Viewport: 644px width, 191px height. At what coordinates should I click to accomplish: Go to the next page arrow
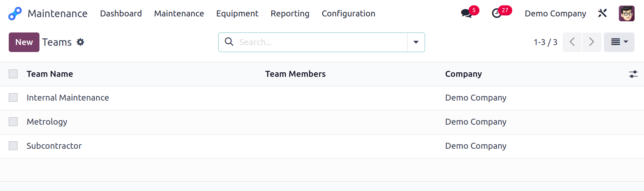[592, 42]
